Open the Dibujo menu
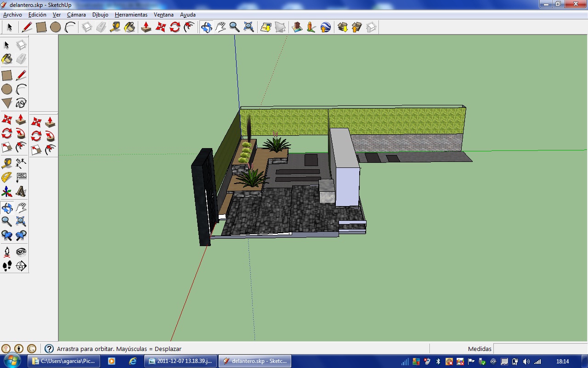This screenshot has width=588, height=368. pyautogui.click(x=100, y=15)
